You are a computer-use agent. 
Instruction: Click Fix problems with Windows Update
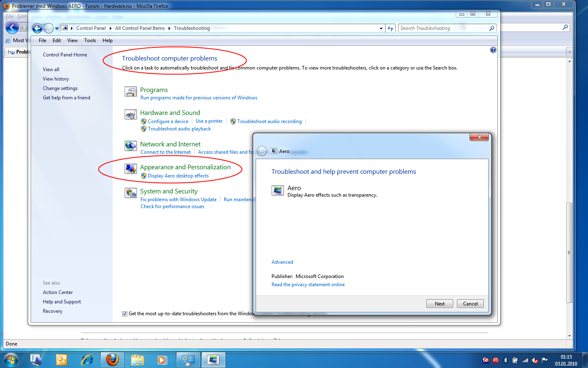(178, 200)
